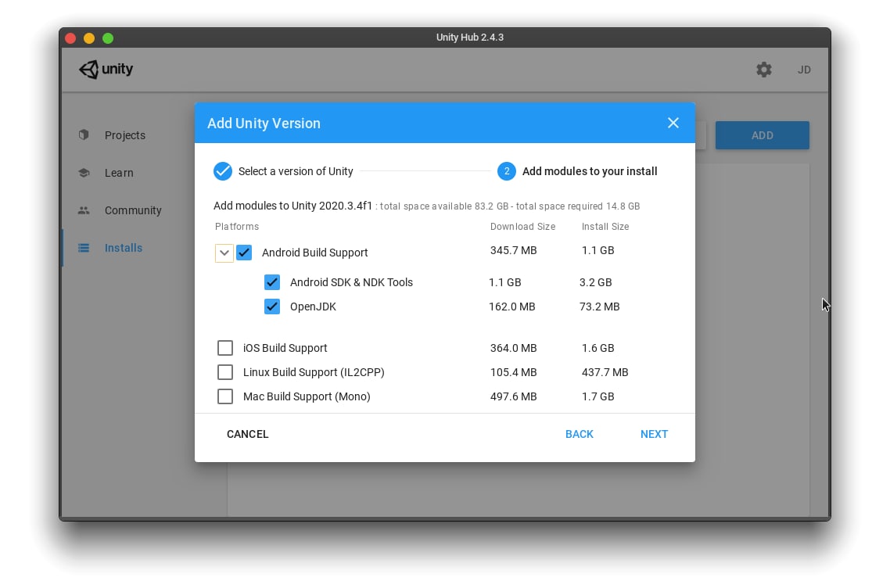Click the Android Build Support label
The width and height of the screenshot is (890, 588).
[314, 253]
